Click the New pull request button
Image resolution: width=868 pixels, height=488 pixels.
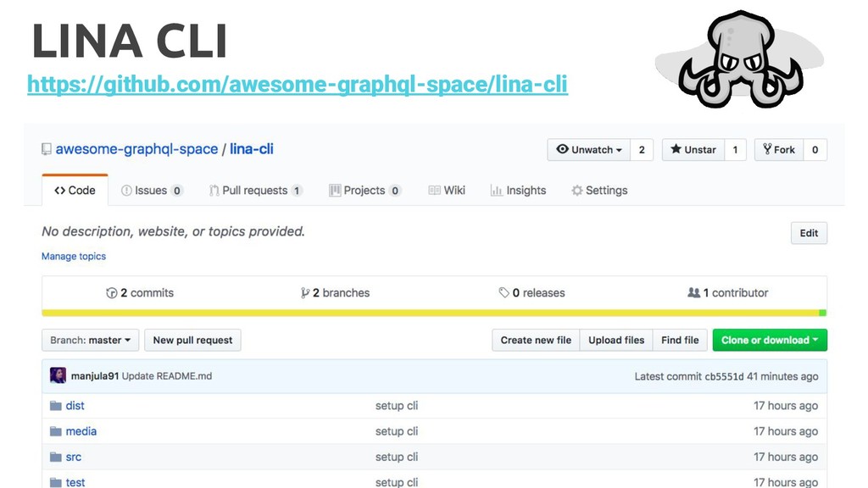[x=192, y=341]
